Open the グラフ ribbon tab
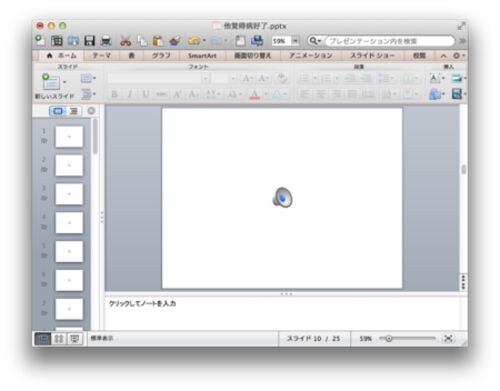The image size is (500, 391). (x=161, y=56)
